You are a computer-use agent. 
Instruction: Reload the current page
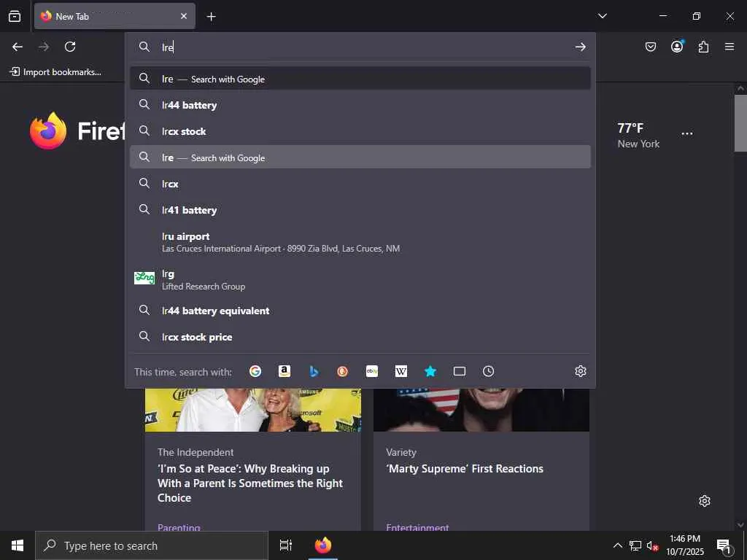(70, 47)
